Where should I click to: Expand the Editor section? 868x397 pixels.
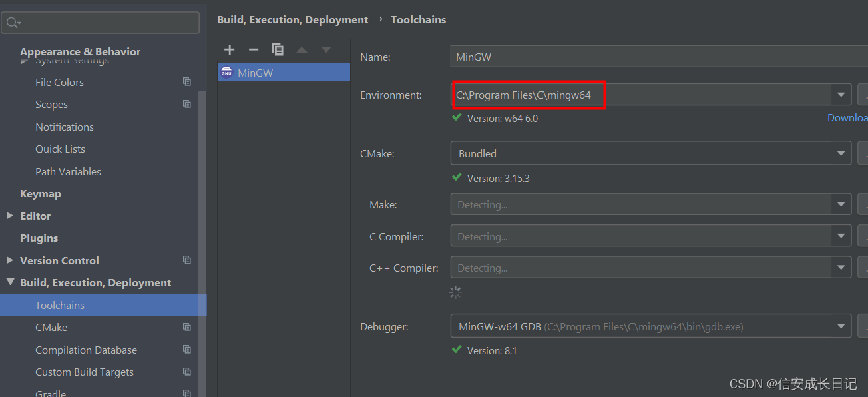pos(9,216)
